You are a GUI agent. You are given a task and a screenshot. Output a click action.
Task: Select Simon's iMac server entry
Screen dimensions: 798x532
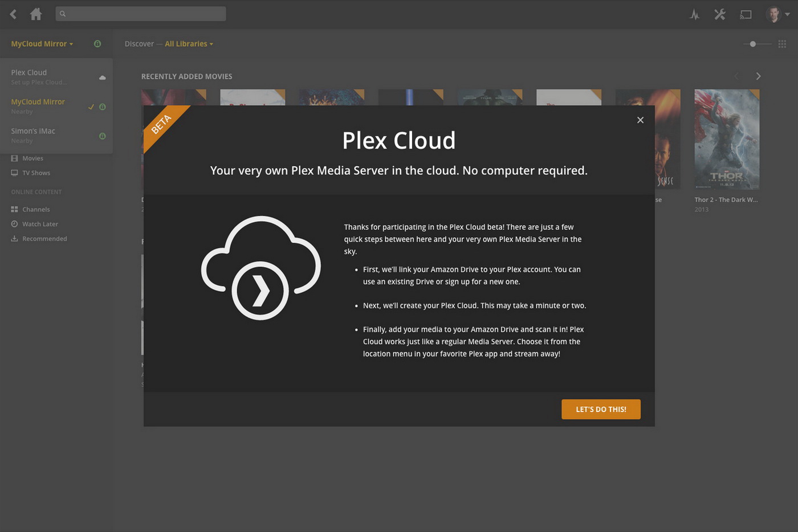tap(56, 136)
